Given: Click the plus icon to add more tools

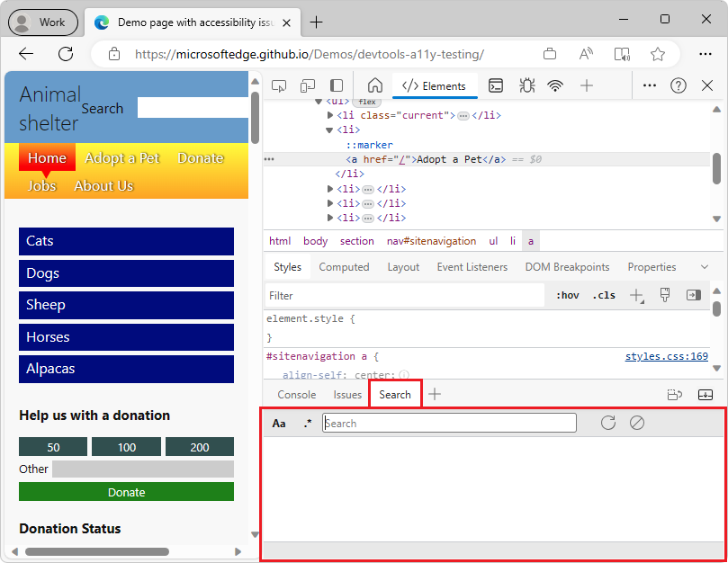Looking at the screenshot, I should (586, 85).
